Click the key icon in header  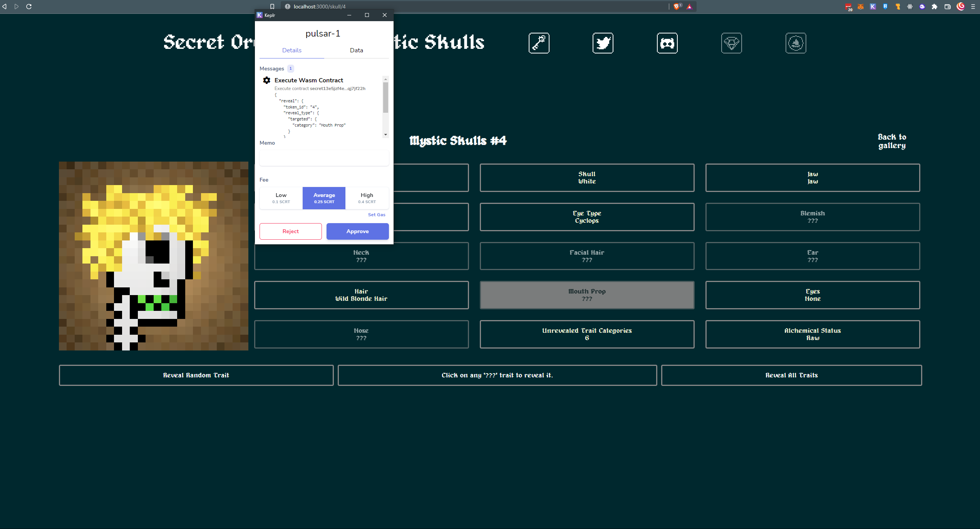(539, 43)
